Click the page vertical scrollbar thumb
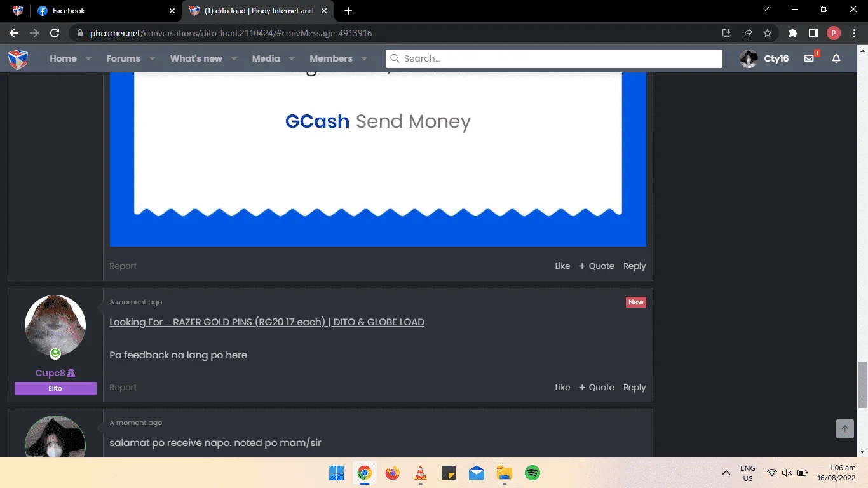This screenshot has width=868, height=488. [862, 384]
